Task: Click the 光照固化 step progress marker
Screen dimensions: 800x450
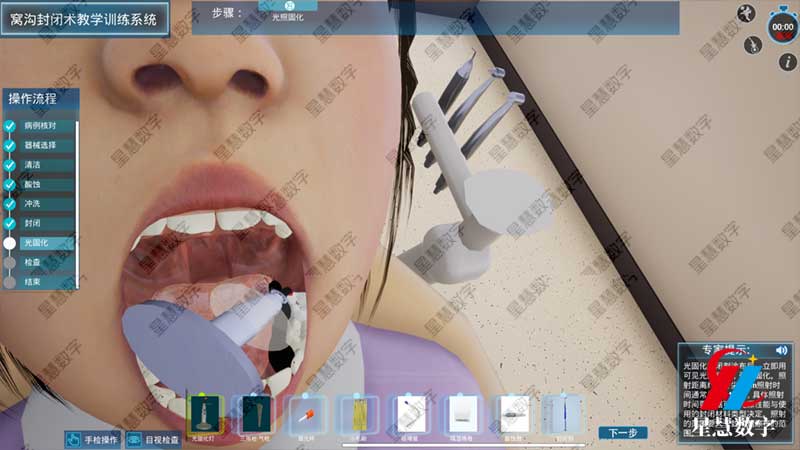Action: pos(287,6)
